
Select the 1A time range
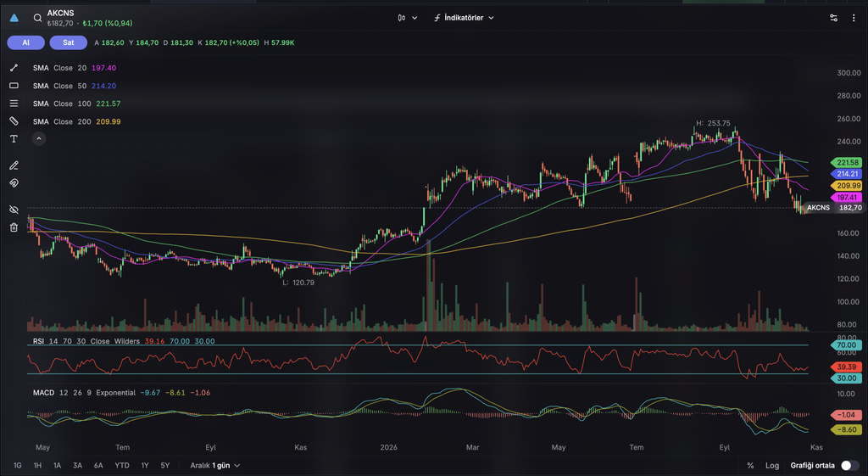click(57, 466)
